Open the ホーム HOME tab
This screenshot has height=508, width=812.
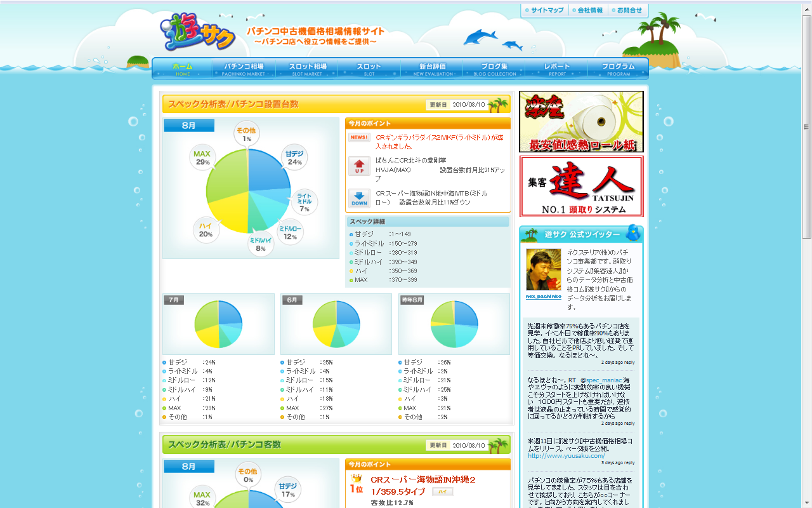click(x=182, y=69)
